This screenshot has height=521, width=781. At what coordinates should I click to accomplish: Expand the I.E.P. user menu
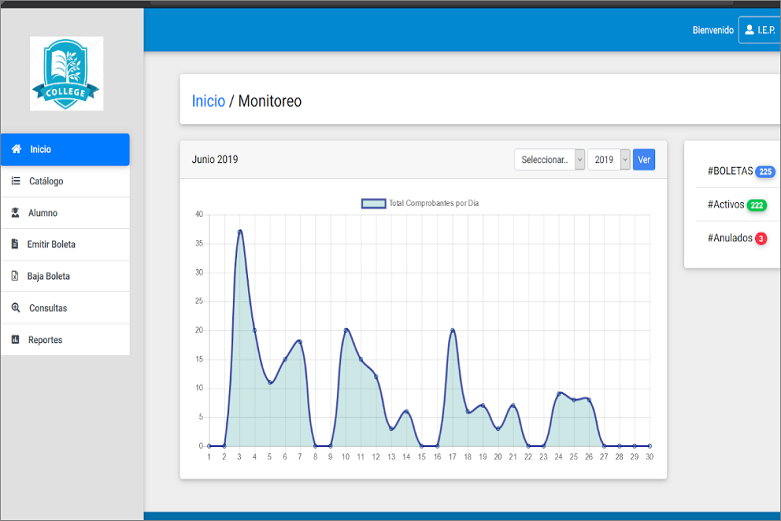pyautogui.click(x=762, y=30)
